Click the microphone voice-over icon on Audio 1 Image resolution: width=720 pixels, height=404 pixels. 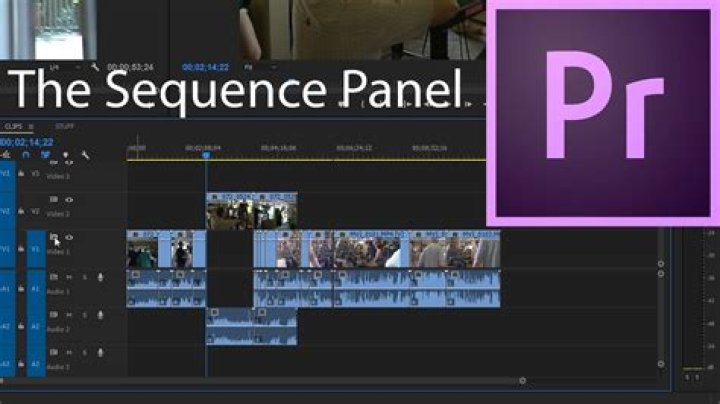click(100, 277)
